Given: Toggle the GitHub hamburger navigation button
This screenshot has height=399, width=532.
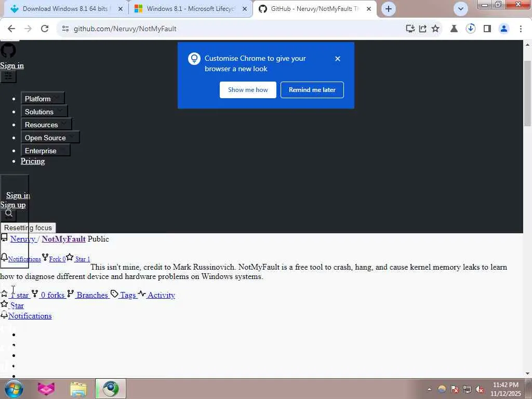Looking at the screenshot, I should click(x=8, y=77).
